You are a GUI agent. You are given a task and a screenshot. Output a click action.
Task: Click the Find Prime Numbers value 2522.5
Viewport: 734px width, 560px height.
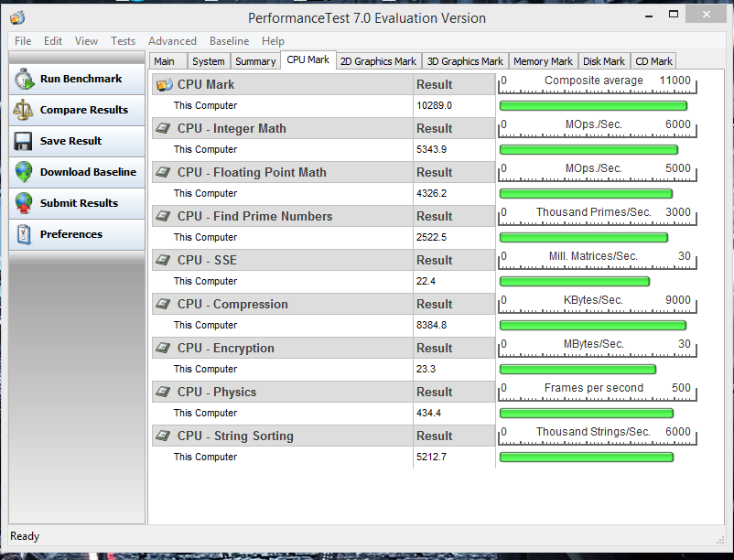coord(431,238)
